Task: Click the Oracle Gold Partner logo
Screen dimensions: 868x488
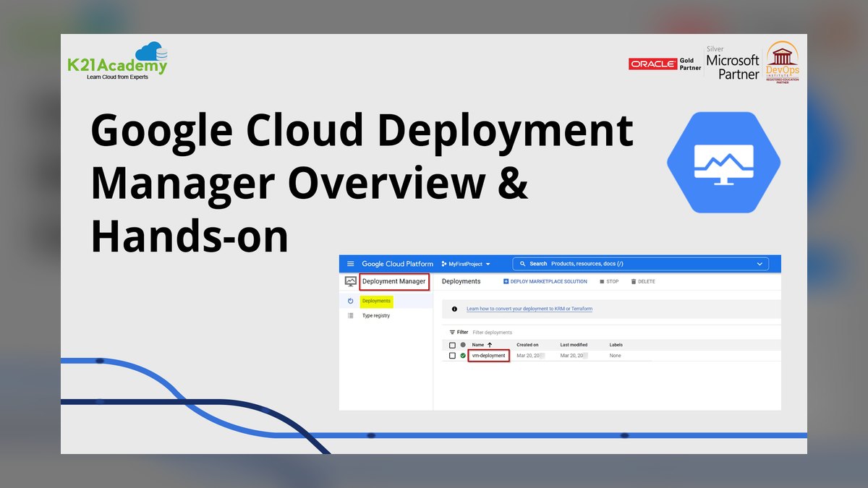Action: point(665,64)
